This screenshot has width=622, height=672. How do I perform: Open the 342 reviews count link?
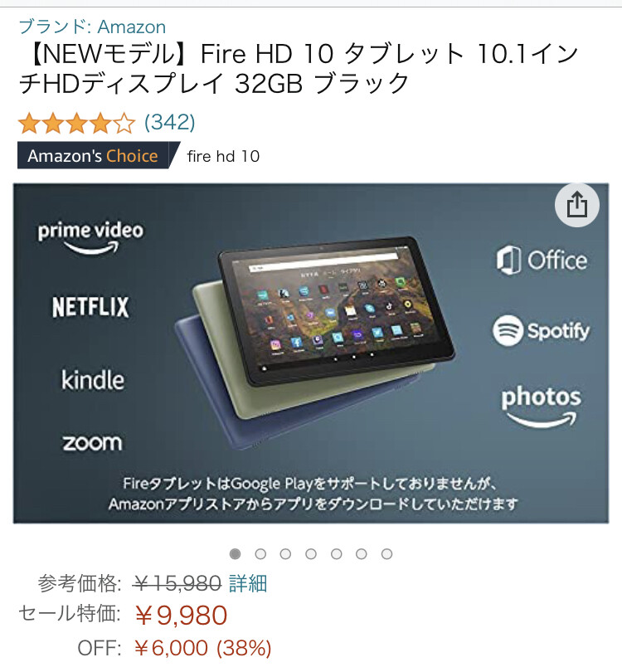tap(170, 123)
